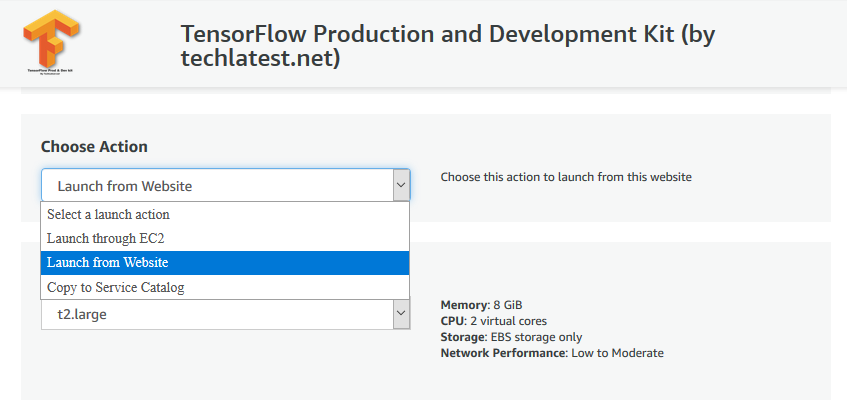Click the 'CPU: 2 virtual cores' text
Image resolution: width=847 pixels, height=407 pixels.
point(494,321)
